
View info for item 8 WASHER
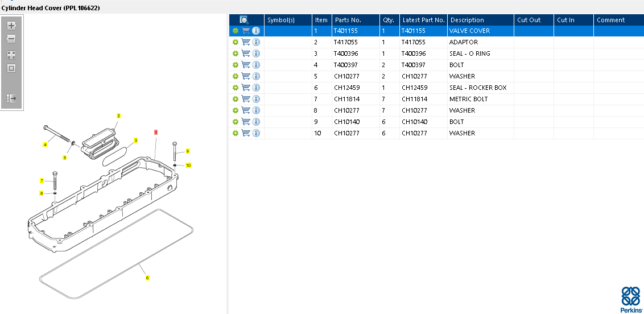click(256, 110)
